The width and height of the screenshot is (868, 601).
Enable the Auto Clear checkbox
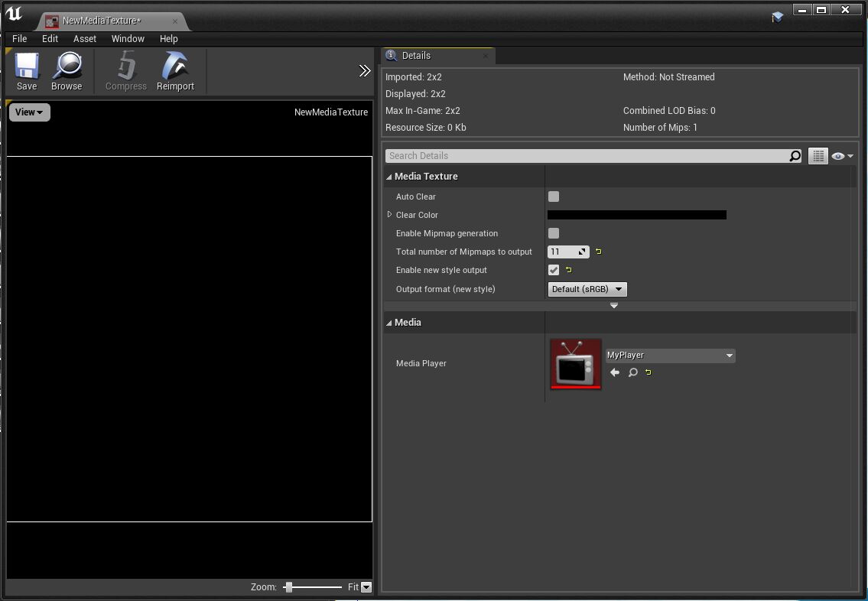[554, 197]
